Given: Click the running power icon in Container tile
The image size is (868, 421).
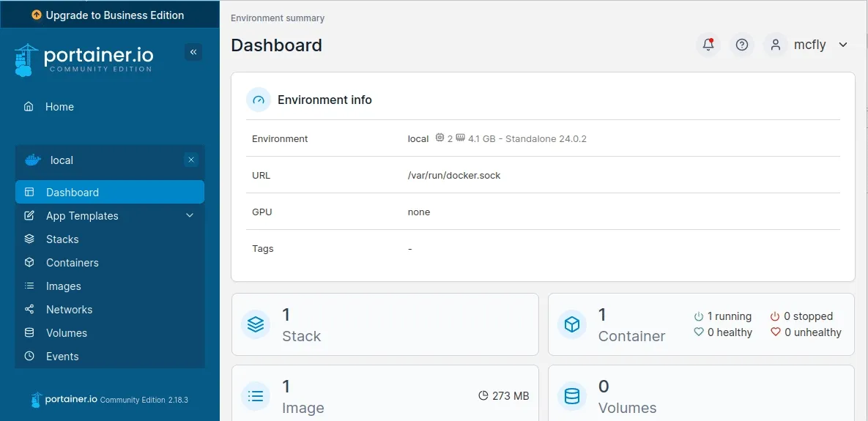Looking at the screenshot, I should click(x=699, y=316).
